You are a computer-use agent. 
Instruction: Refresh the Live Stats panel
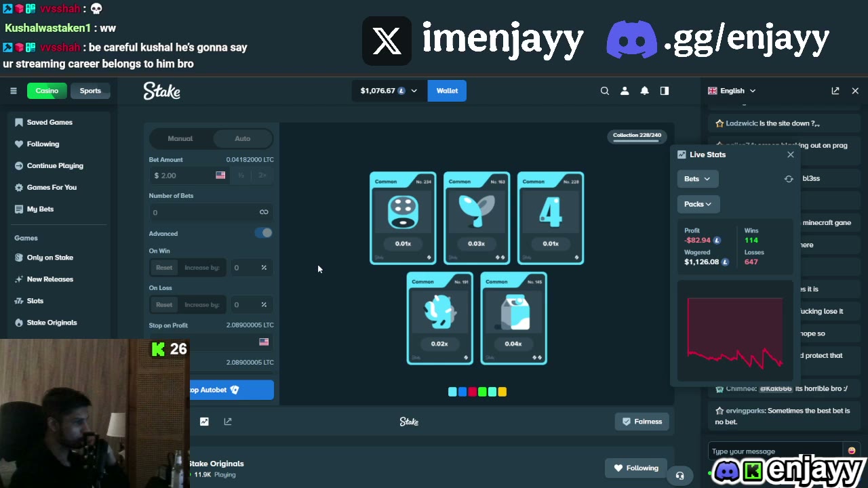coord(789,179)
